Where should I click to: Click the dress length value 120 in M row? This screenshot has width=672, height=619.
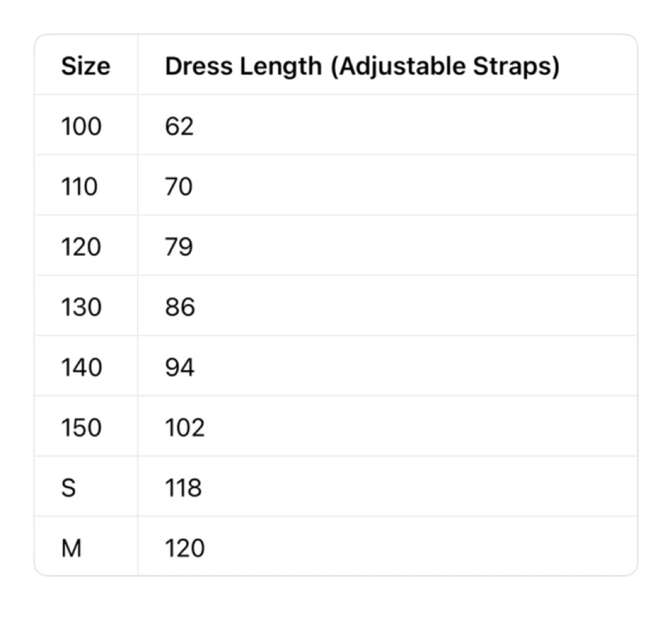click(185, 548)
